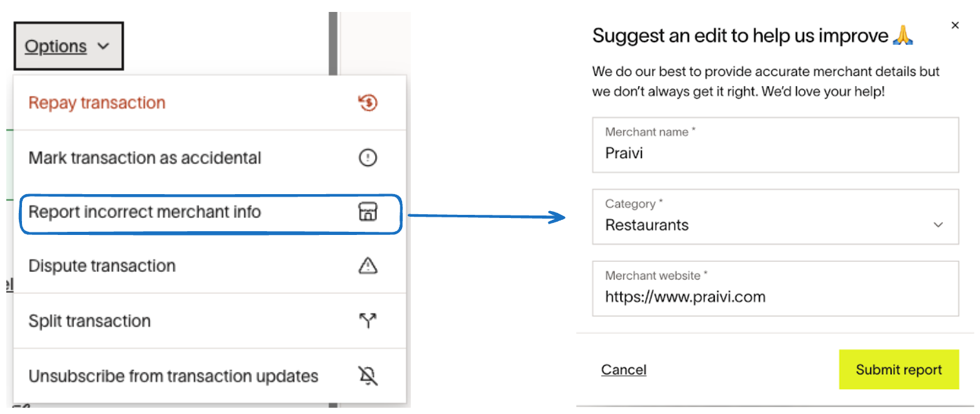Click the exclamation circle icon for accidental transactions

point(367,158)
